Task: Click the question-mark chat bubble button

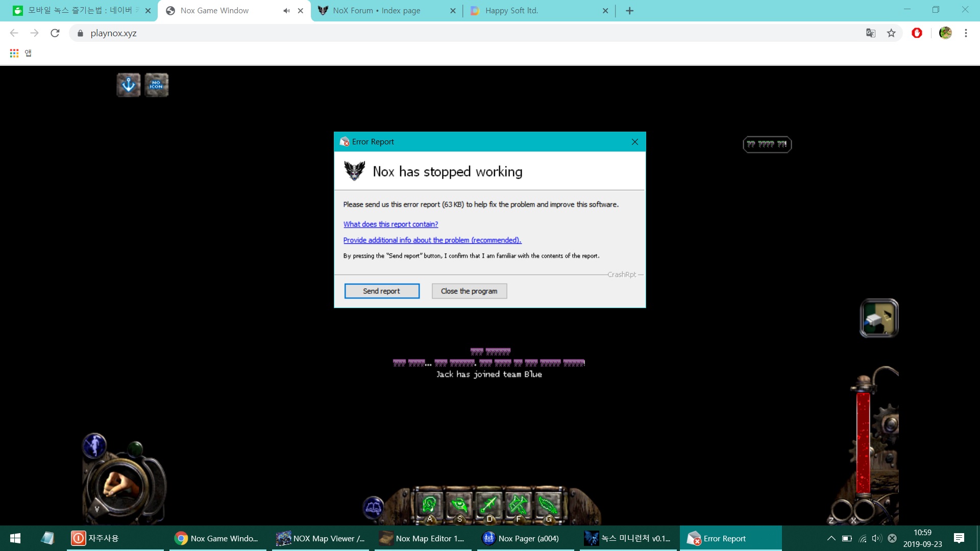Action: [767, 144]
